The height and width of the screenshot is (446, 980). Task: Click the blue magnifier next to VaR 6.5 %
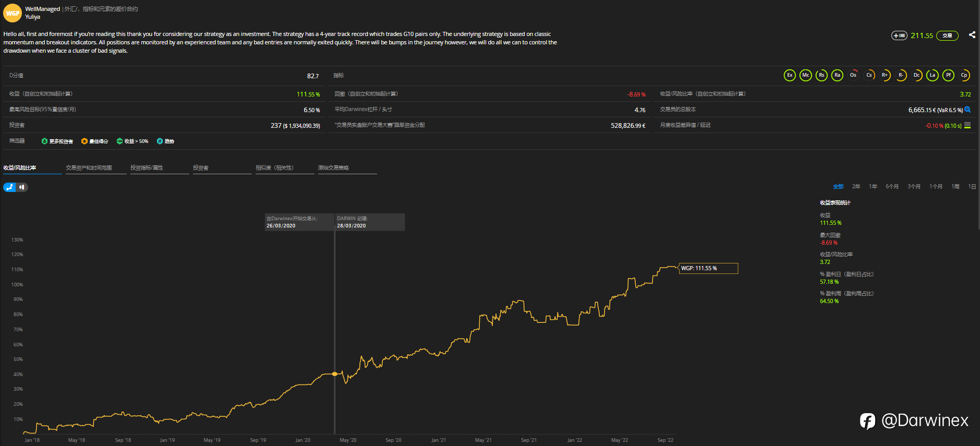coord(967,110)
